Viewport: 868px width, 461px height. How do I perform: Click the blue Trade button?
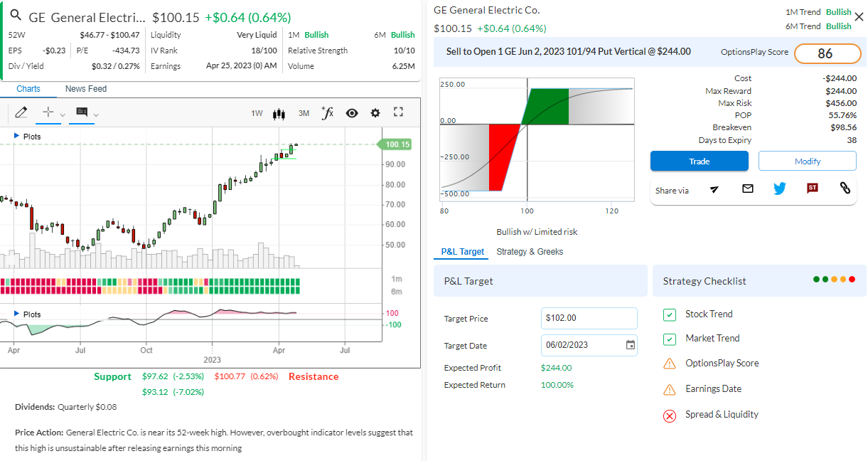[x=700, y=161]
